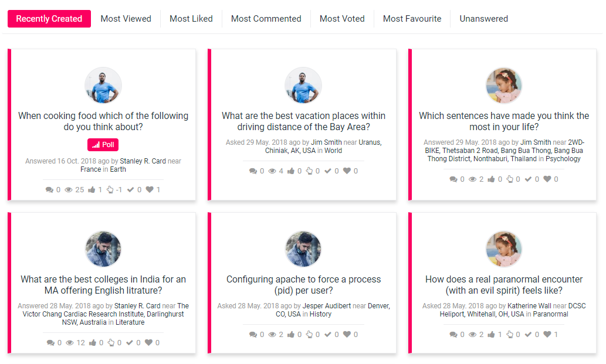Open the Unanswered tab
606x364 pixels.
483,19
